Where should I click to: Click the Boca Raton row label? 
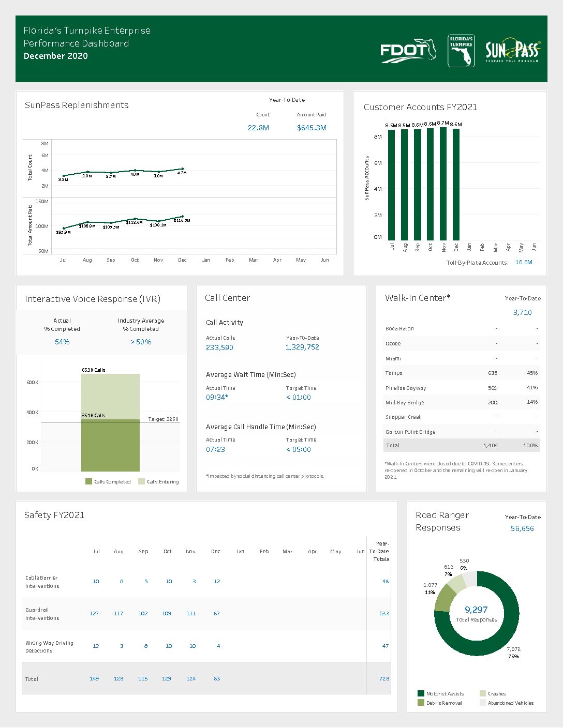(x=399, y=328)
